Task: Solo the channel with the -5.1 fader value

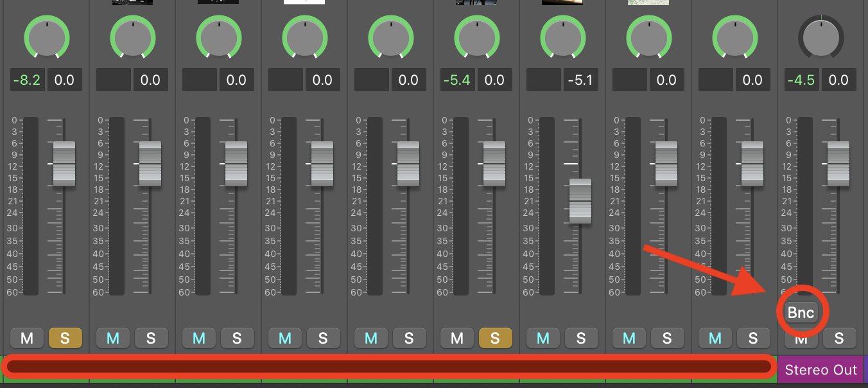Action: pos(581,338)
